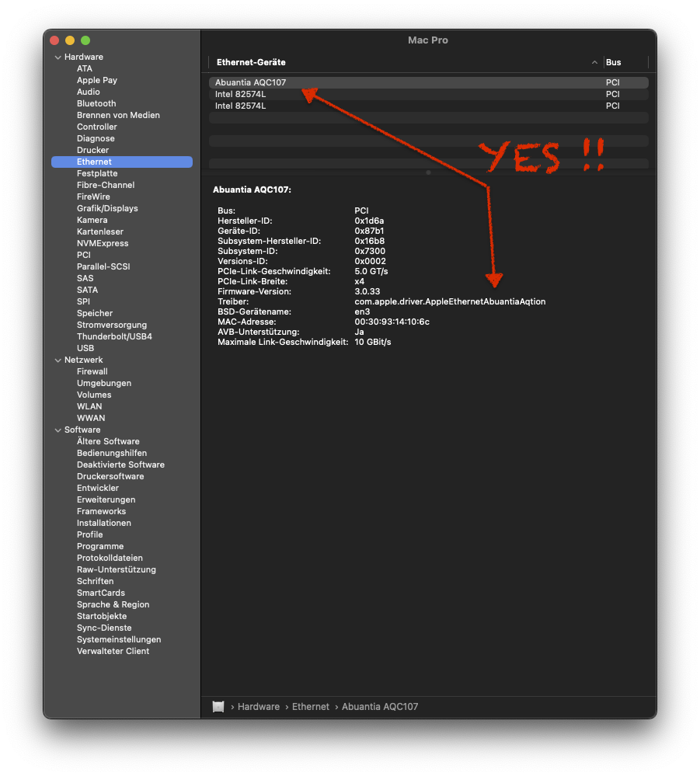The height and width of the screenshot is (776, 700).
Task: Open Thunderbolt/USB4 entry
Action: 114,336
